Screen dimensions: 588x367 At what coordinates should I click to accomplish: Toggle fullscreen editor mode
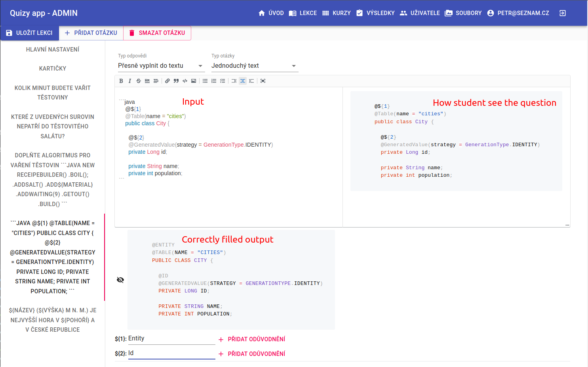point(263,81)
